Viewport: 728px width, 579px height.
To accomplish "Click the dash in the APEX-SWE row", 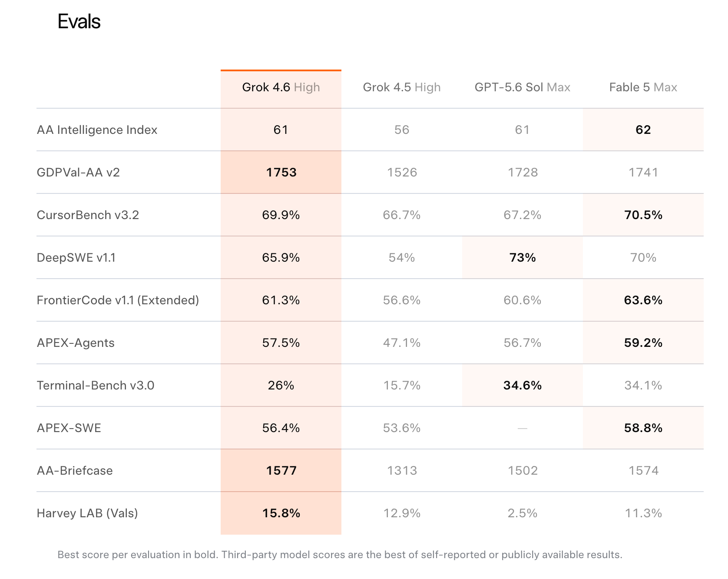I will 523,429.
